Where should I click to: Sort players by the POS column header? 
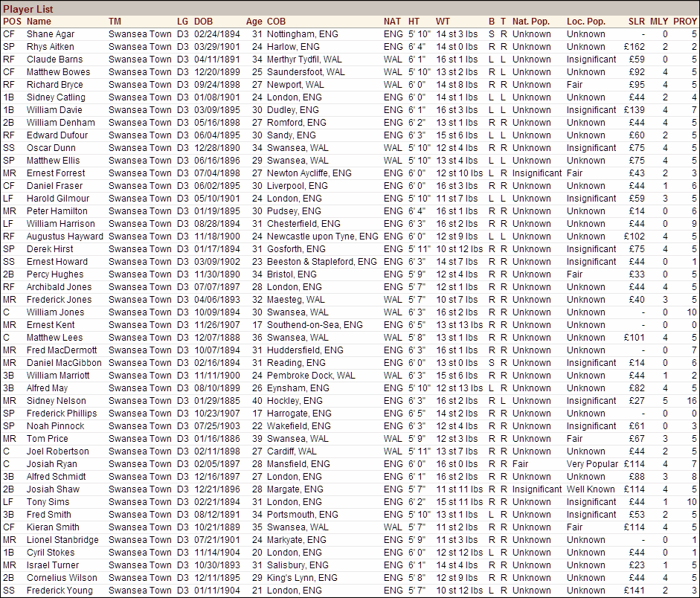[10, 22]
